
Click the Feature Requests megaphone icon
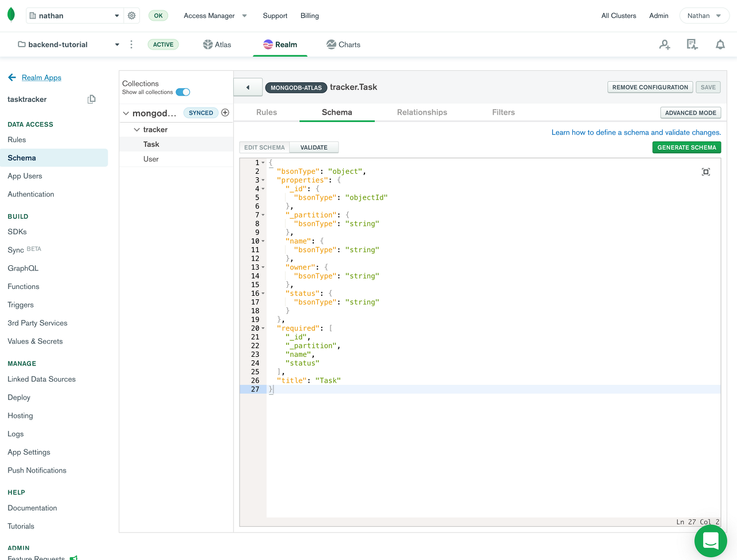click(73, 558)
